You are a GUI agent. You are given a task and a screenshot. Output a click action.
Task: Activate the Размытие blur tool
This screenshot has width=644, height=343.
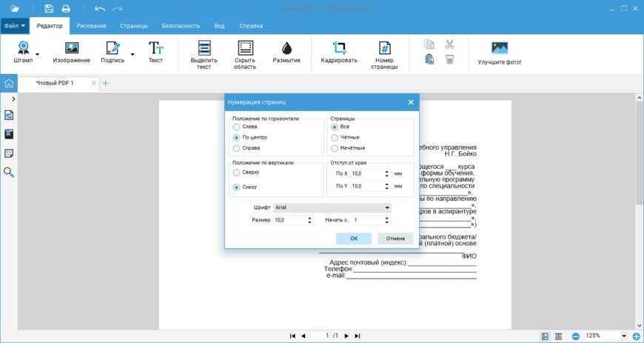(x=286, y=49)
